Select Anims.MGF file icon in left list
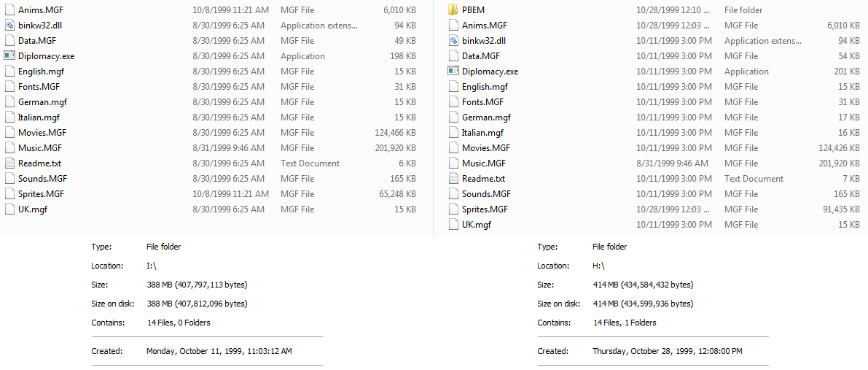 click(9, 10)
